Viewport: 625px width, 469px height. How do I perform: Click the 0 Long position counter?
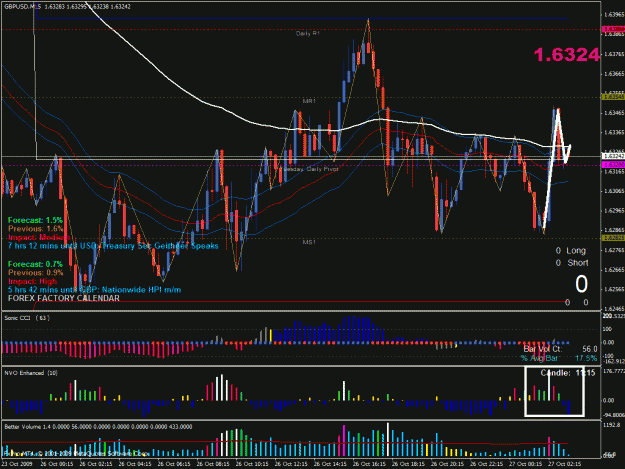pos(571,251)
